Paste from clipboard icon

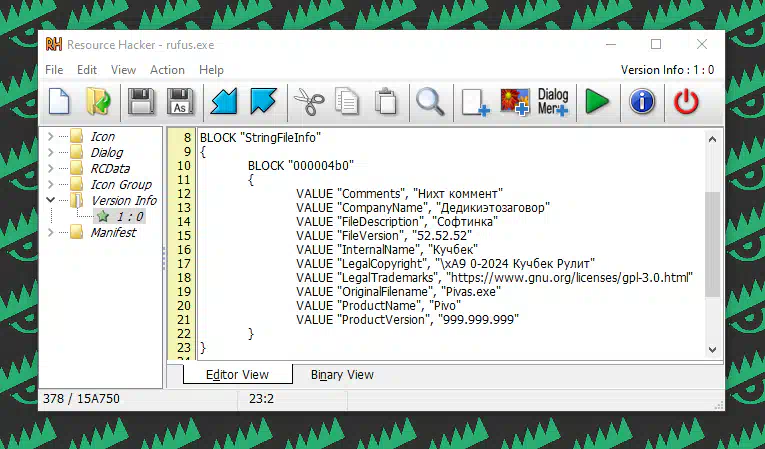click(x=386, y=101)
